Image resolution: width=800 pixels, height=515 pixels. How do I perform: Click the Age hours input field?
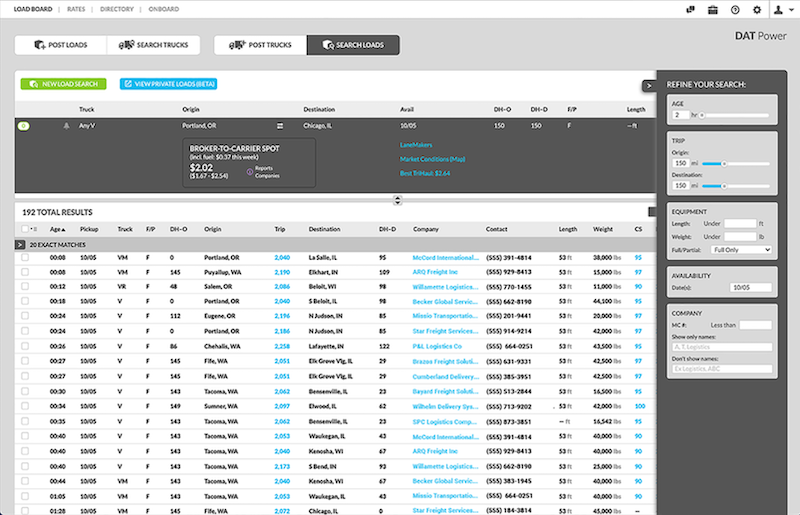click(681, 115)
